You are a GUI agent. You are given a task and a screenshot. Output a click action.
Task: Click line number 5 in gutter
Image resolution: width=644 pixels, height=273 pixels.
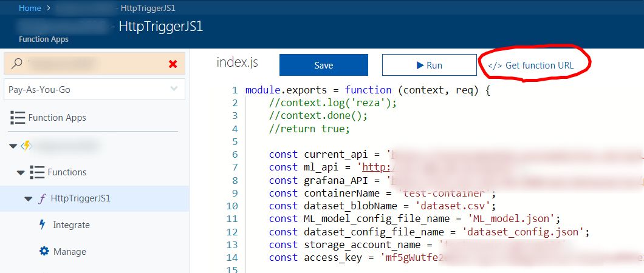coord(235,141)
